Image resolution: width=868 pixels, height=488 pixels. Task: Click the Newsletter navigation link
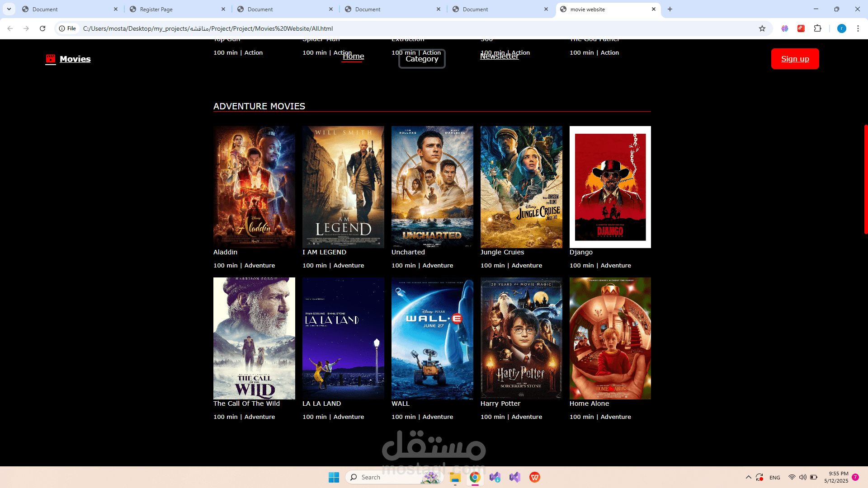click(x=499, y=56)
